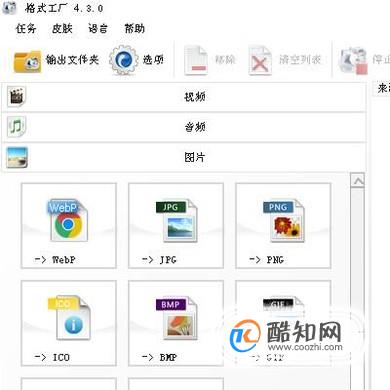This screenshot has width=390, height=390.
Task: Select the BMP file format icon
Action: (177, 318)
